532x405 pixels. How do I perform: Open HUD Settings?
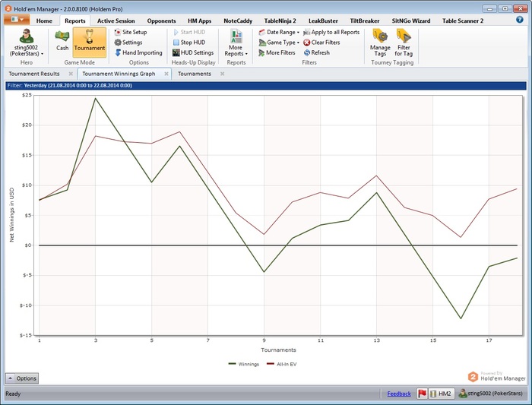pos(193,52)
